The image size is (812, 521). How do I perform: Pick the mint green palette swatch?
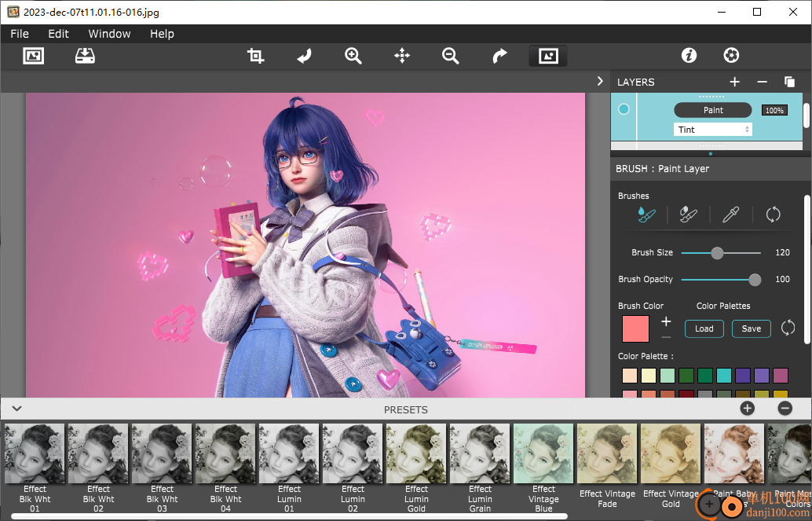pyautogui.click(x=668, y=376)
